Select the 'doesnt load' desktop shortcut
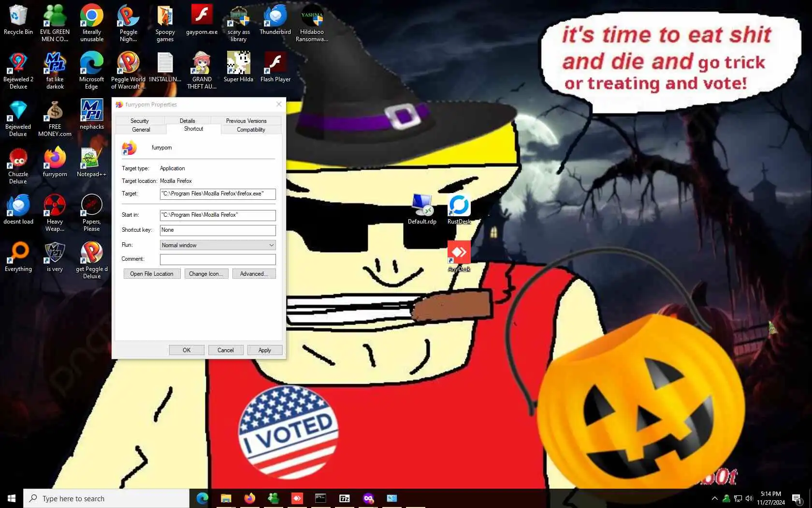The image size is (812, 508). (x=18, y=210)
